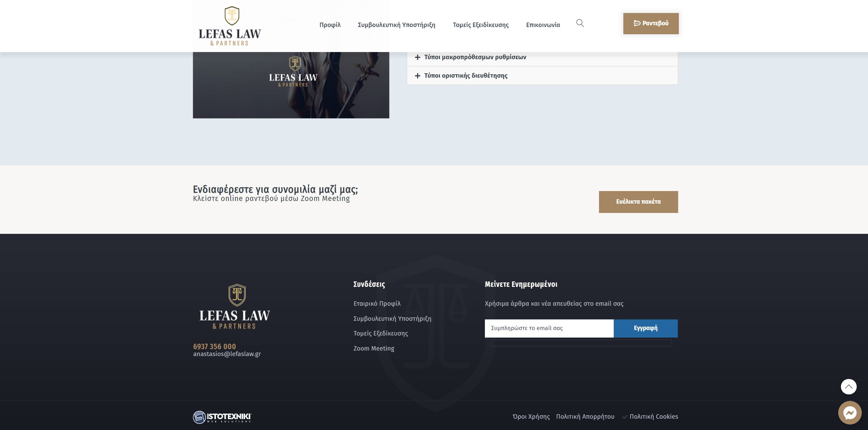Viewport: 868px width, 430px height.
Task: Expand Τύποι μακροπρόθεσμων ρυθμίσεων accordion
Action: [475, 57]
